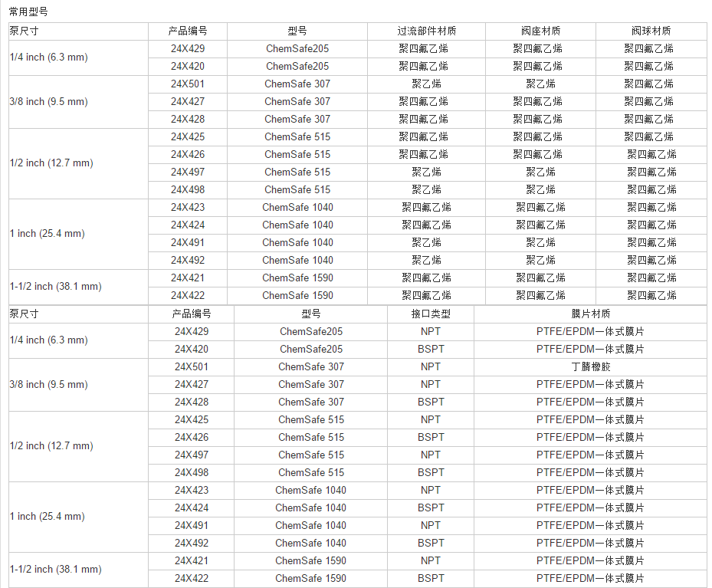Viewport: 712px width, 588px height.
Task: Click the NPT cell in the 24X425 row
Action: click(431, 420)
